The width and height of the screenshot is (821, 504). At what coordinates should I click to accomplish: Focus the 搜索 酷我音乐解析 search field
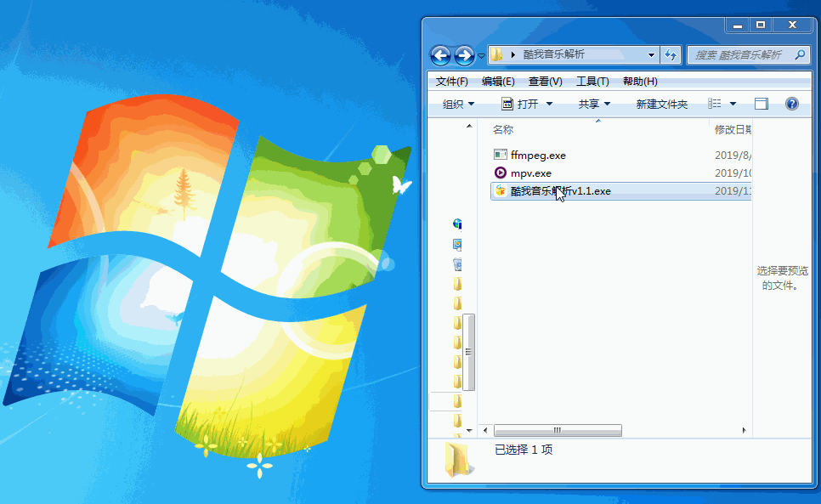click(x=739, y=55)
